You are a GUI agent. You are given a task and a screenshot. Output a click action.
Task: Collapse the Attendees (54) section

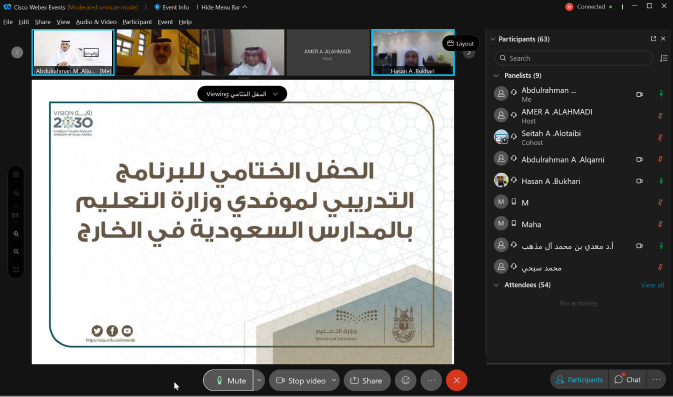pyautogui.click(x=497, y=285)
